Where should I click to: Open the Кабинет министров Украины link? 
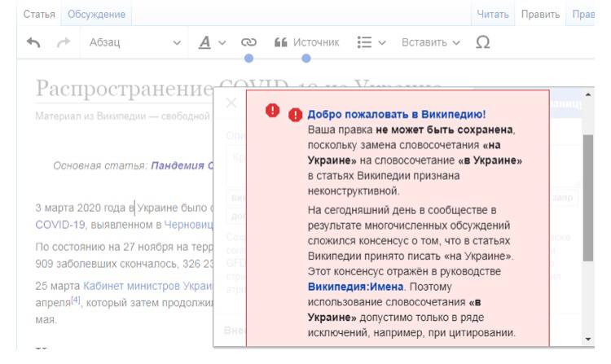click(148, 286)
